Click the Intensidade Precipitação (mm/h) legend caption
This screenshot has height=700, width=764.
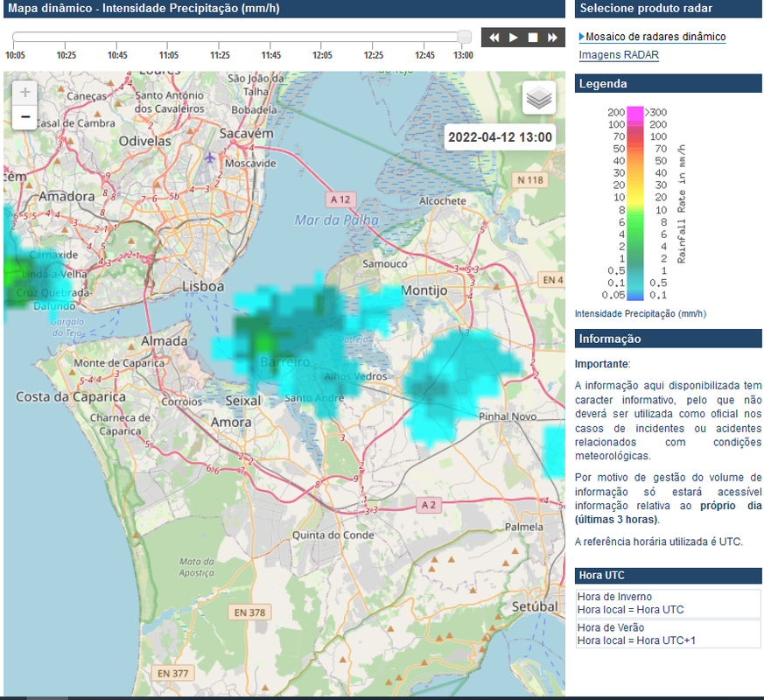(641, 314)
